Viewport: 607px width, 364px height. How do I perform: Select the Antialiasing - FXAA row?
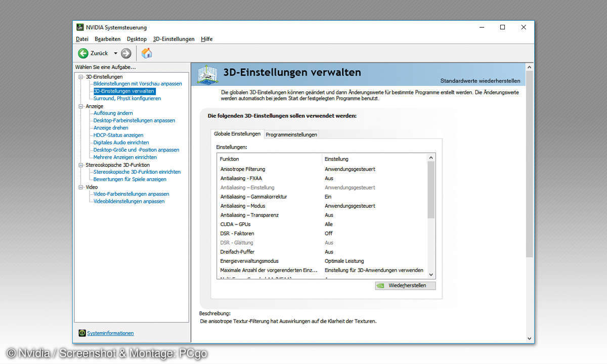[x=322, y=178]
